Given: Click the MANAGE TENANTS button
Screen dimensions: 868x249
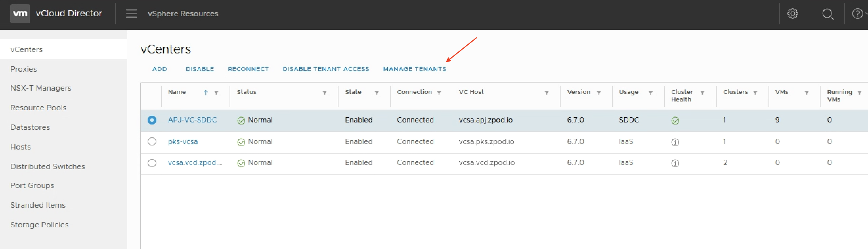Looking at the screenshot, I should coord(414,69).
